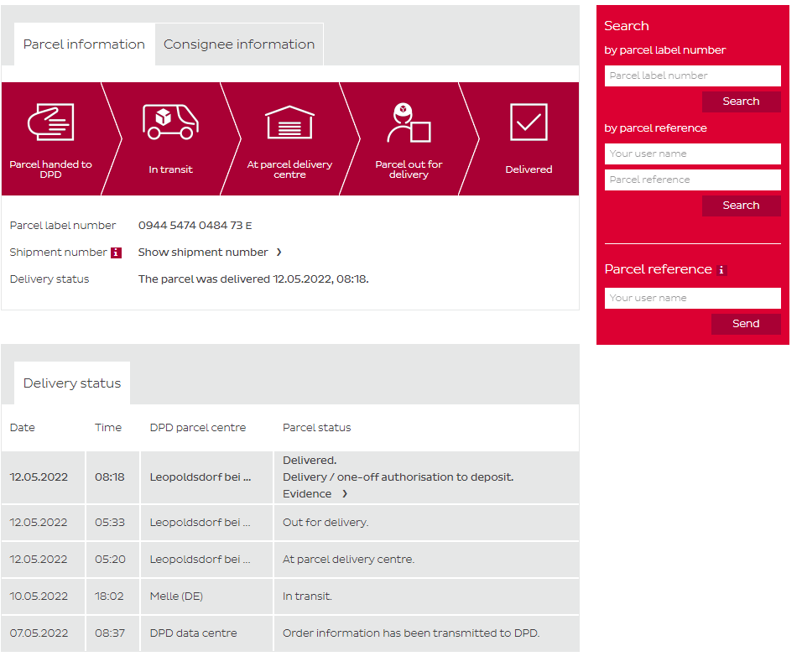Image resolution: width=802 pixels, height=672 pixels.
Task: Click the Send button
Action: (745, 324)
